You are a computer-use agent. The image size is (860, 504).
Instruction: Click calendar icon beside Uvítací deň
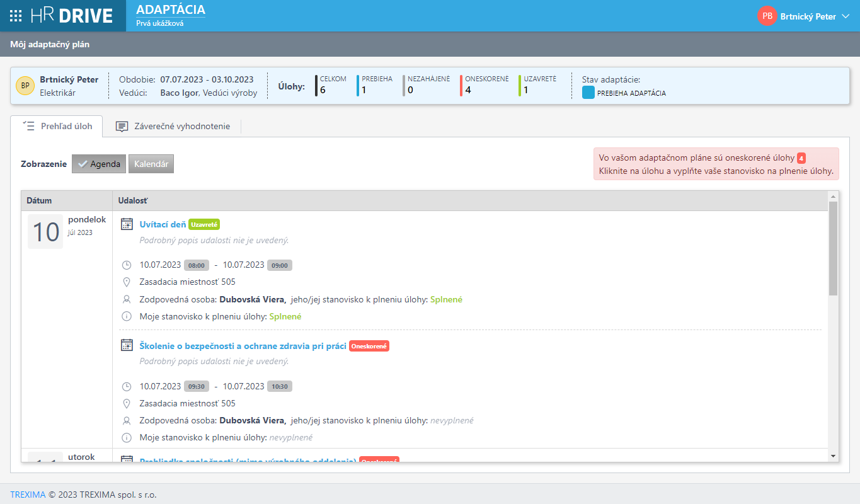point(127,224)
